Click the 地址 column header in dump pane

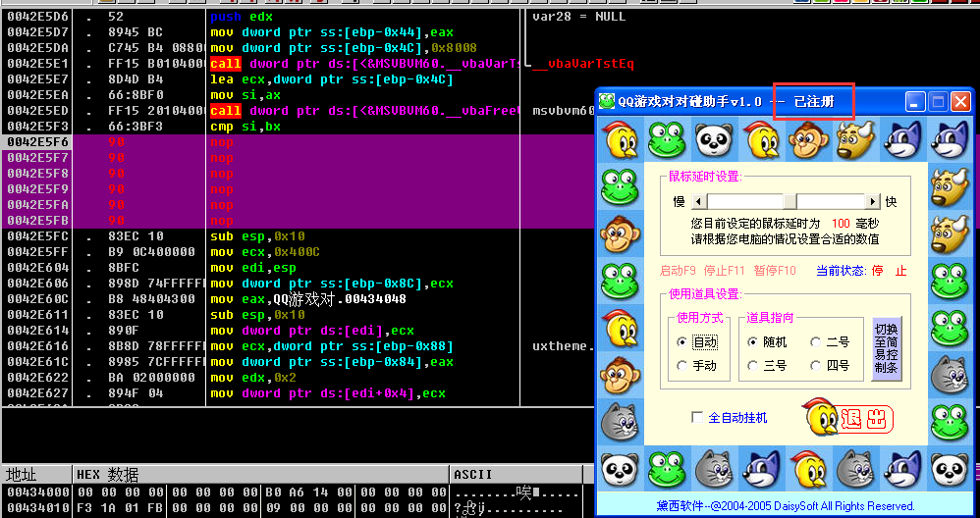click(37, 474)
